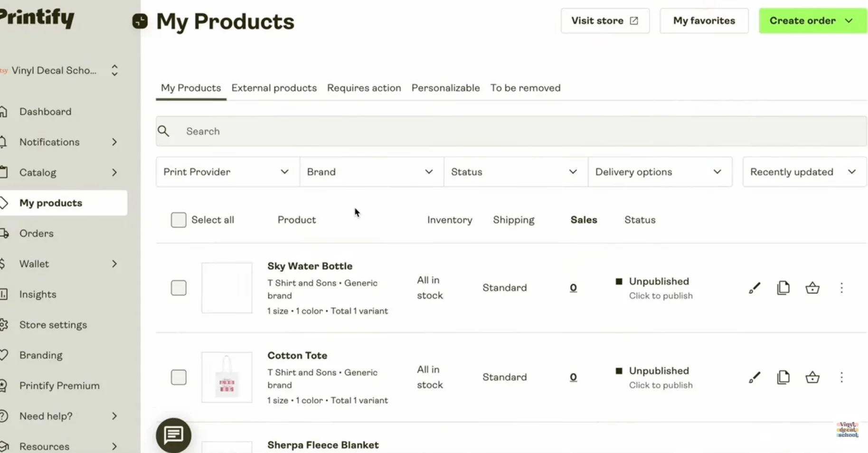The width and height of the screenshot is (868, 453).
Task: Duplicate the Cotton Tote product
Action: point(783,377)
